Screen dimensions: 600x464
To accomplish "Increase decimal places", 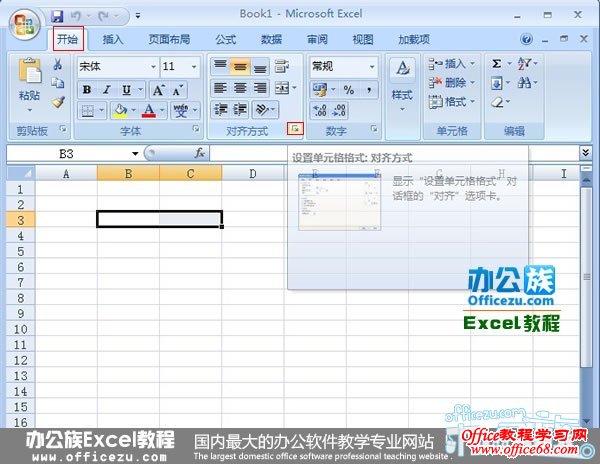I will pos(320,110).
